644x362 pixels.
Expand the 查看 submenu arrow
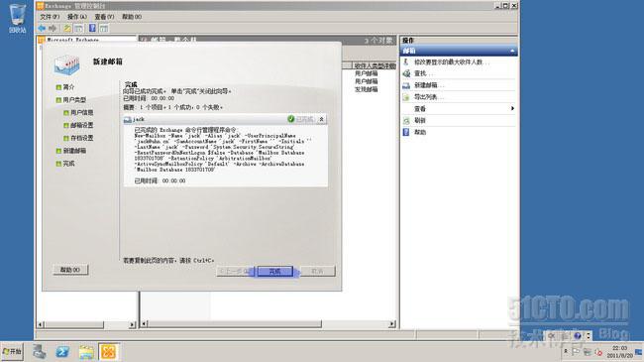coord(512,109)
